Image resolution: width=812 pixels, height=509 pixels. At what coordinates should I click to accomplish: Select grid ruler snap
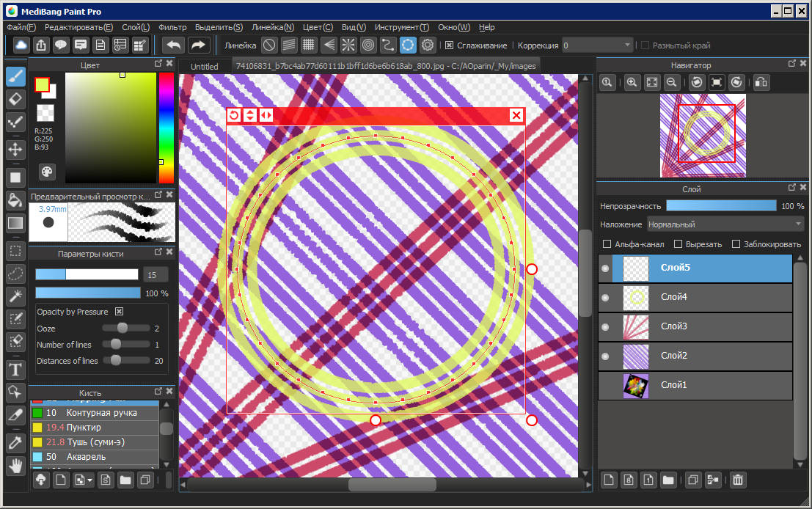click(x=309, y=45)
